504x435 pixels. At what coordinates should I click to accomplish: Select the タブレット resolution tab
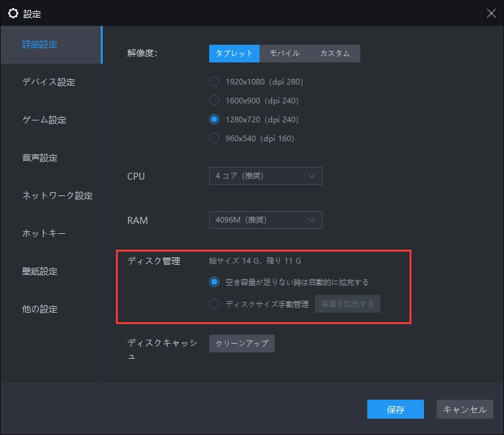tap(234, 54)
